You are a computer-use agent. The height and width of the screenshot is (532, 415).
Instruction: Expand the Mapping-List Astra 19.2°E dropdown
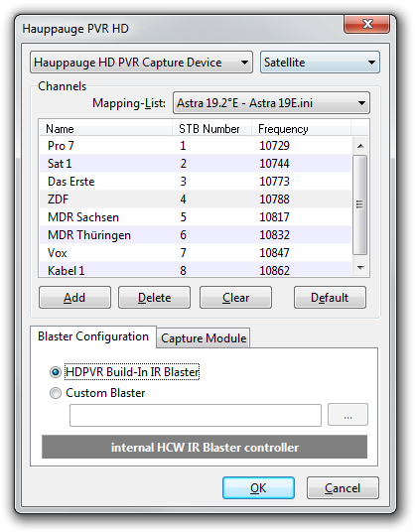271,103
